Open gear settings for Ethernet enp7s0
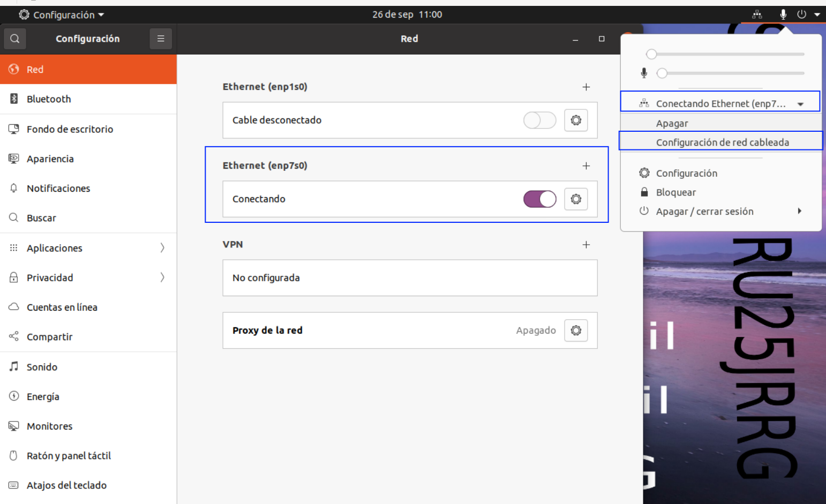This screenshot has width=826, height=504. click(576, 199)
